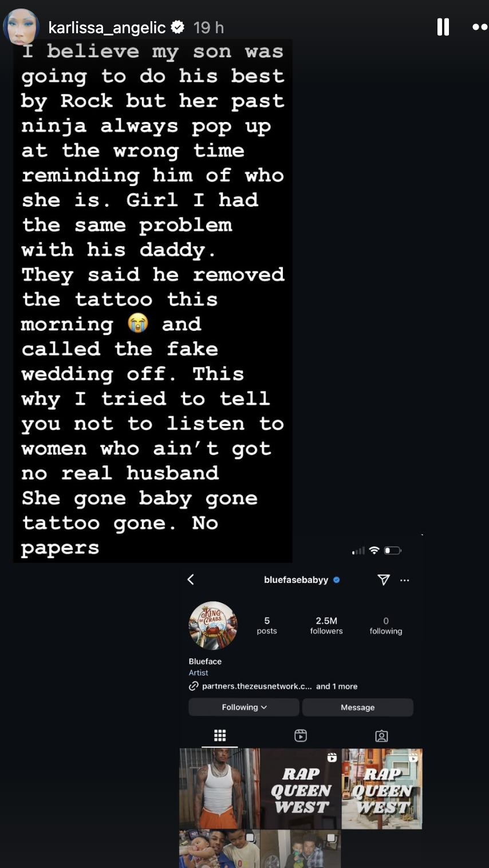Switch to the Reels tab
The image size is (489, 868).
pyautogui.click(x=301, y=736)
